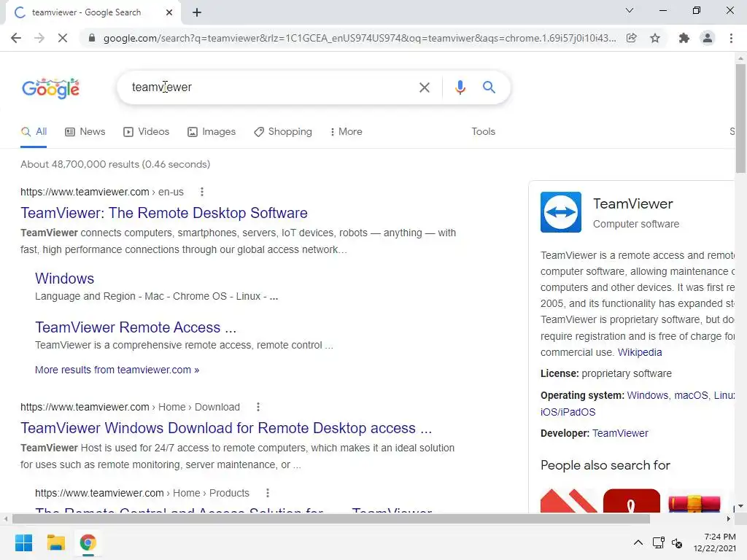Close the teamviewer Google Search tab

tap(169, 12)
